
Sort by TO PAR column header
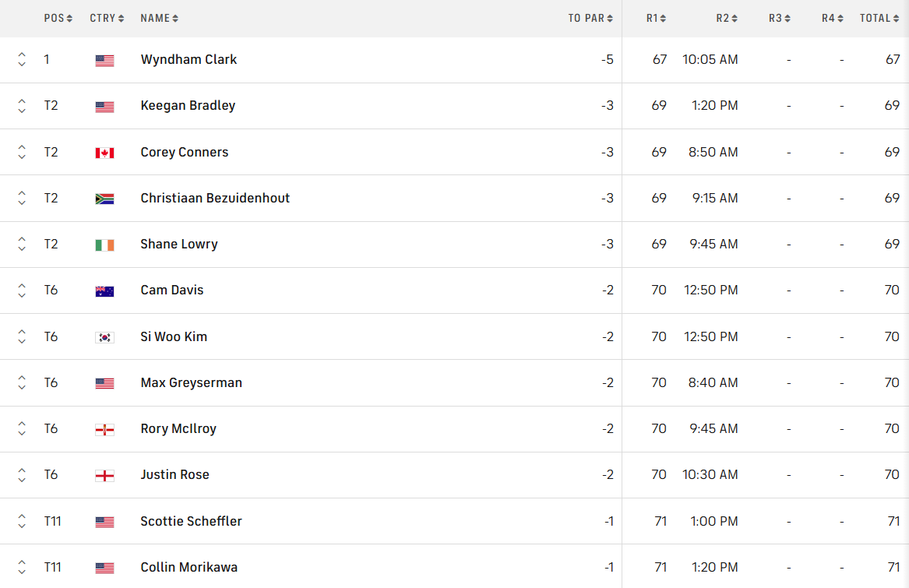pos(590,18)
